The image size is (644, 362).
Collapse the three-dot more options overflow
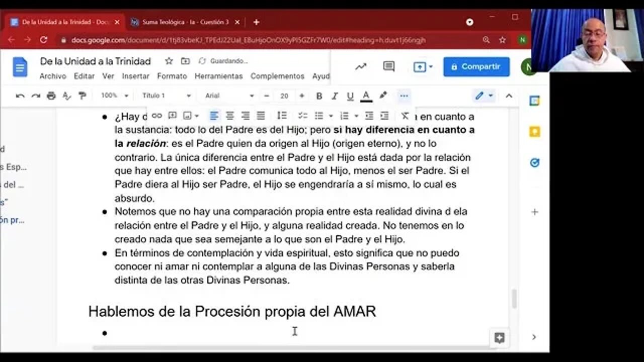404,96
